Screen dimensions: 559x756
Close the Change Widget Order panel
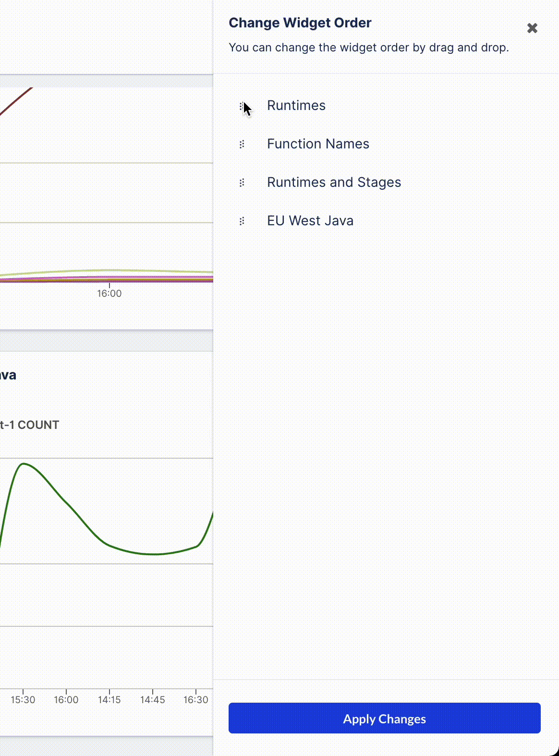[x=532, y=28]
